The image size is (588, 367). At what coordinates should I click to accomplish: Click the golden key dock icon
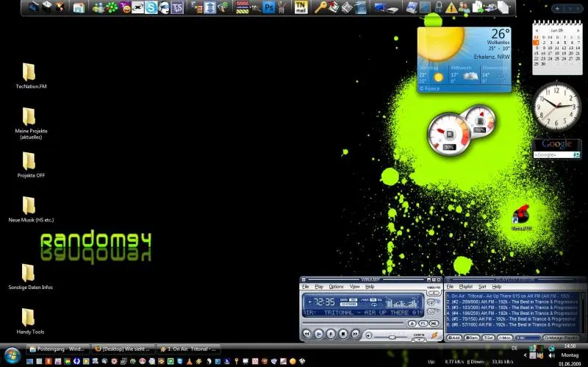click(x=320, y=8)
